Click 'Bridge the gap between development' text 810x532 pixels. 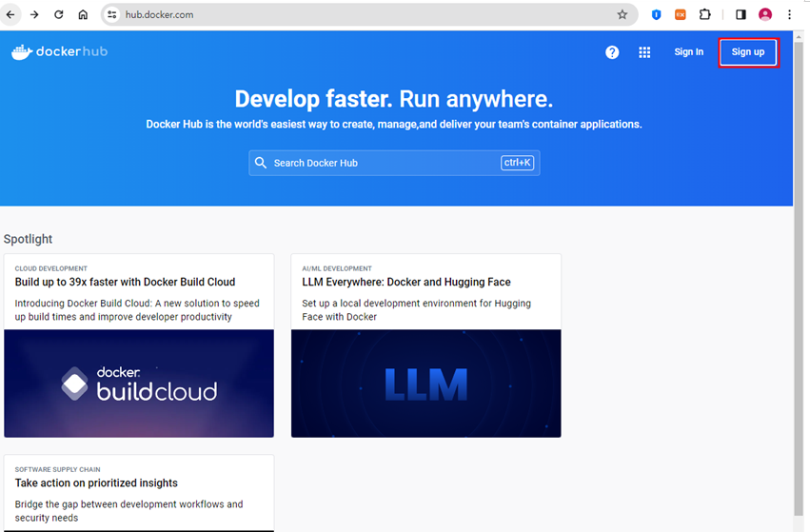(x=128, y=511)
